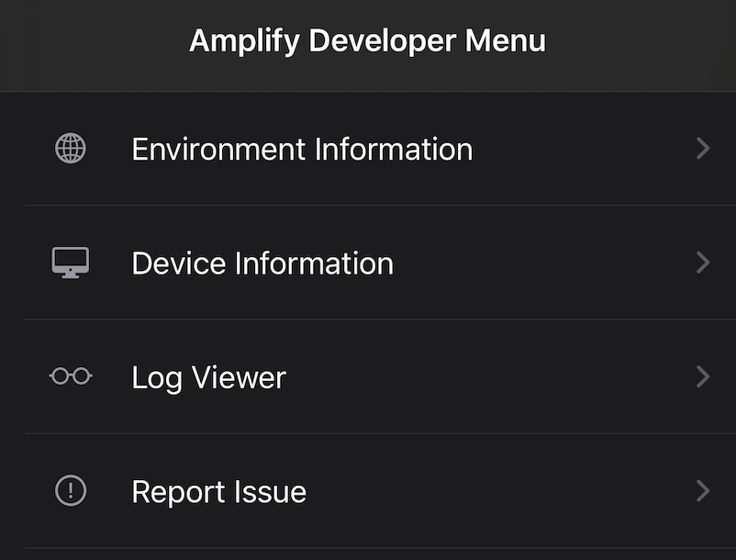The width and height of the screenshot is (736, 560).
Task: Expand Environment Information using its chevron
Action: point(703,149)
